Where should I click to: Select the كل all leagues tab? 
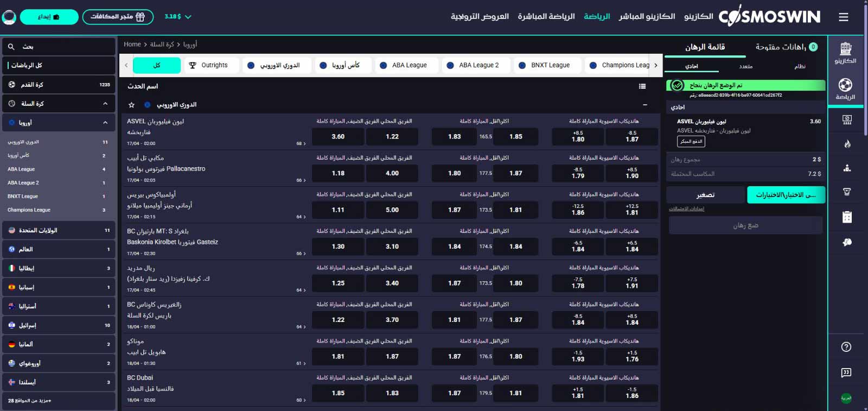(157, 65)
